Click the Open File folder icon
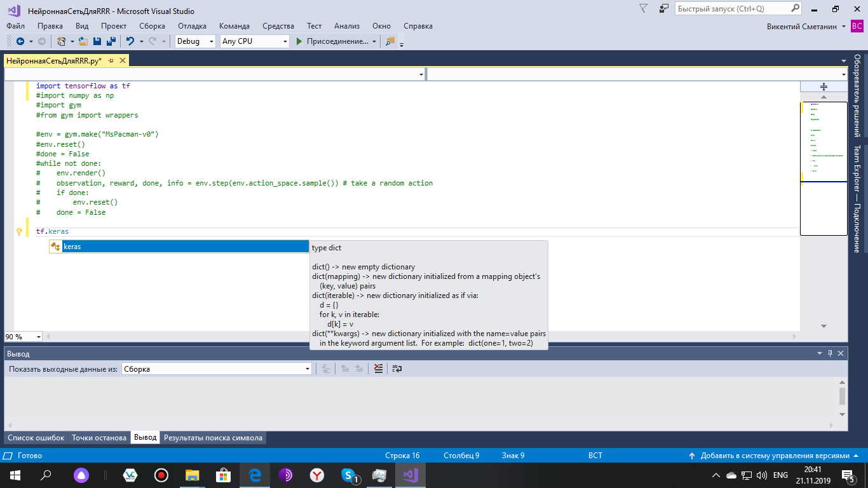The image size is (868, 488). coord(83,41)
